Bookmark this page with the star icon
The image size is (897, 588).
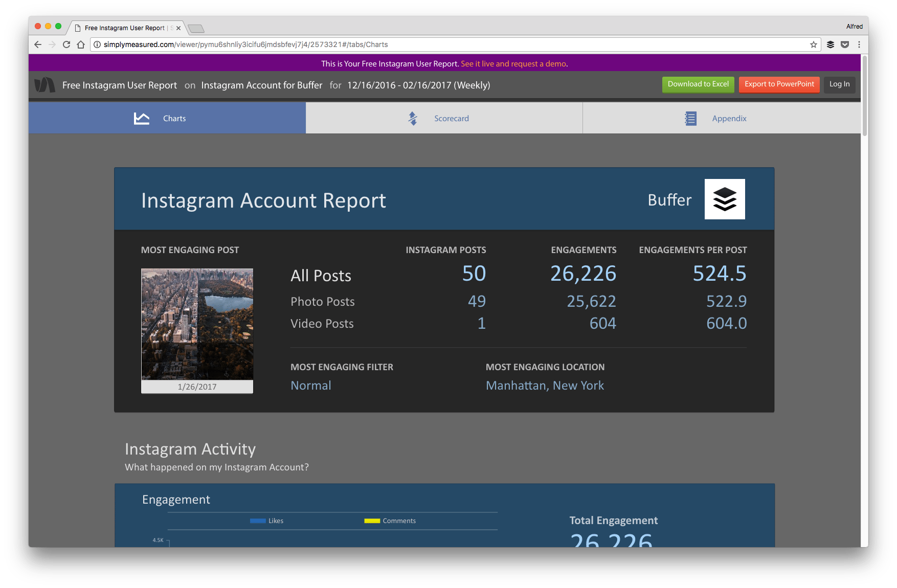(814, 44)
